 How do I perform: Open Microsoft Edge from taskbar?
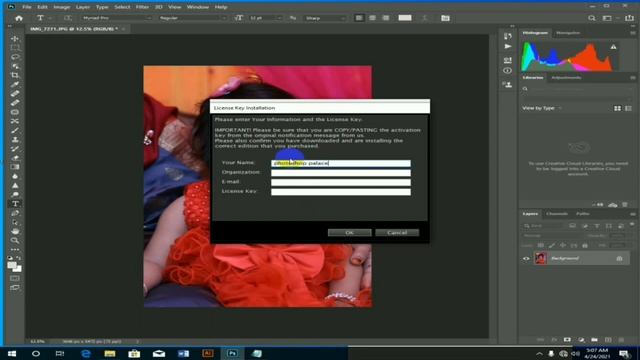point(86,353)
